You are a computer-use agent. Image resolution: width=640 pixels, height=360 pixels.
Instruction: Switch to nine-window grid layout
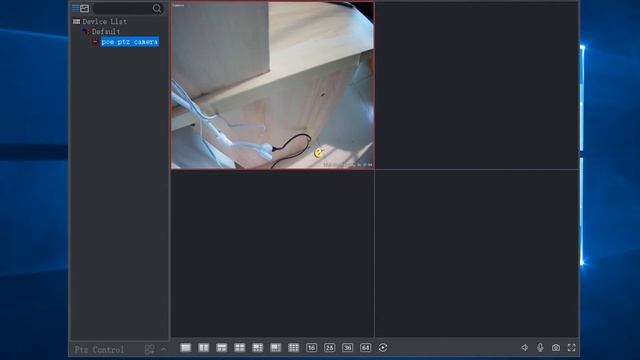(x=293, y=348)
